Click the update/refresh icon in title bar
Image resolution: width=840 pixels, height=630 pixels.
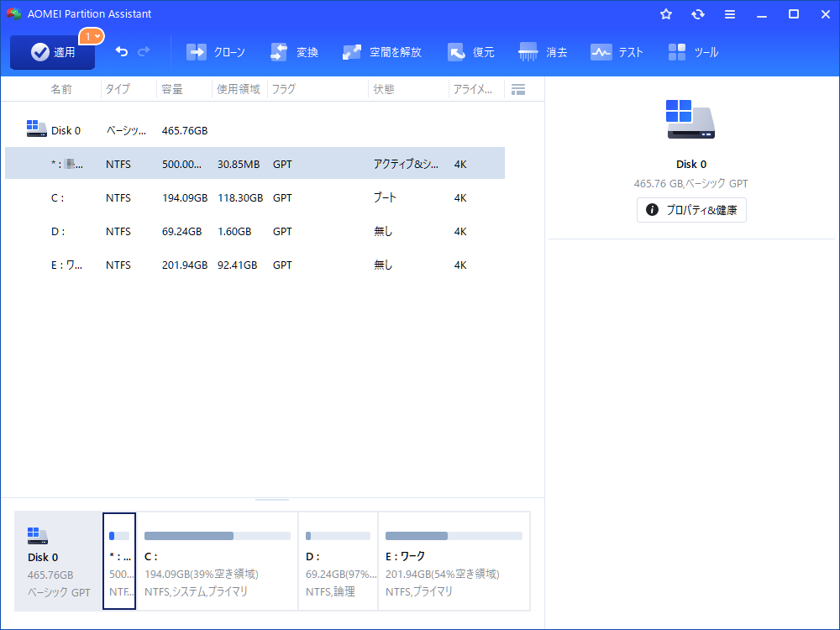point(697,13)
